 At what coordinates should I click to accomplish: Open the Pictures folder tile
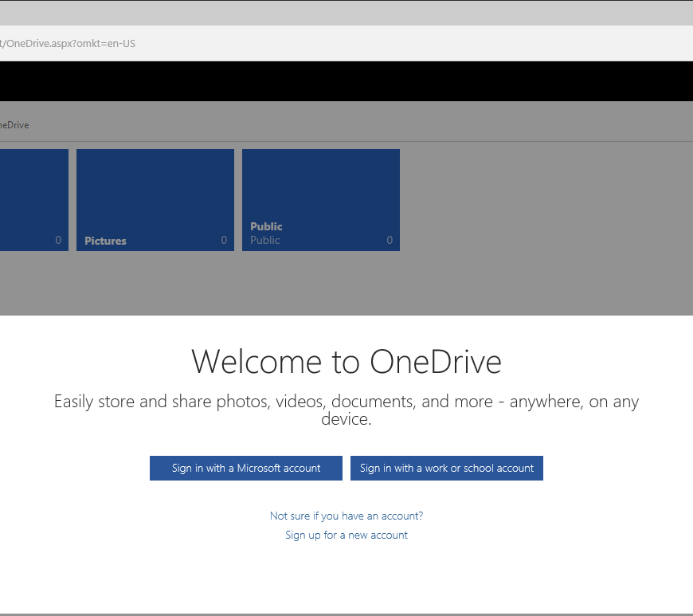pos(155,200)
